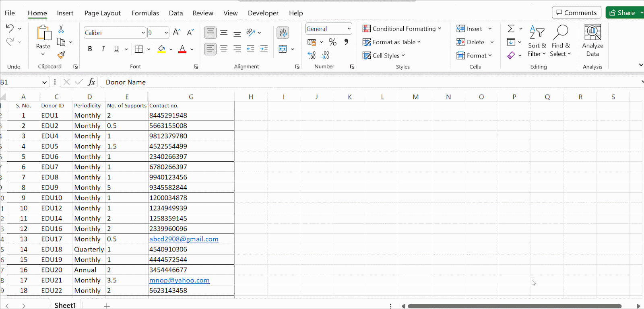
Task: Switch to the Formulas tab
Action: [145, 13]
